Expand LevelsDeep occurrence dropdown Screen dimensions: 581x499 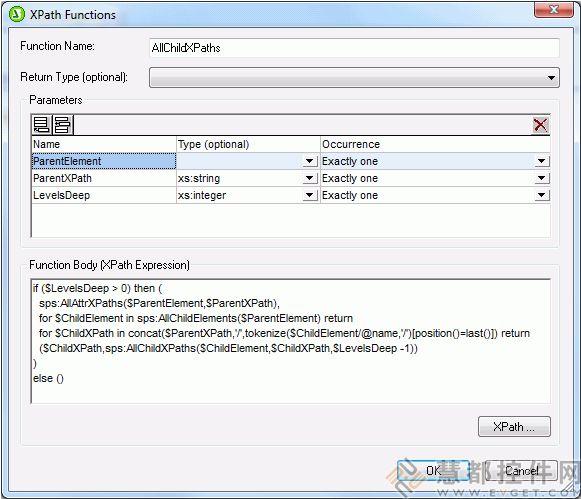point(541,195)
